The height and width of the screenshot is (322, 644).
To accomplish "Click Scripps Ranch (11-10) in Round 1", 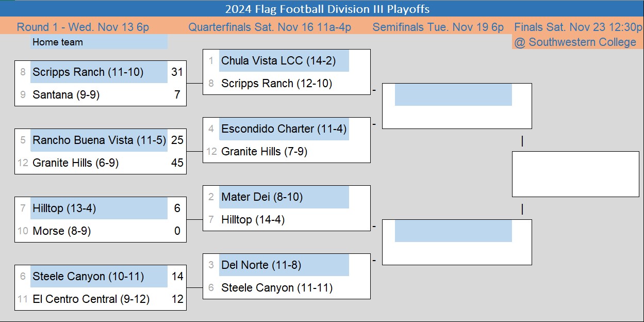I will (88, 72).
